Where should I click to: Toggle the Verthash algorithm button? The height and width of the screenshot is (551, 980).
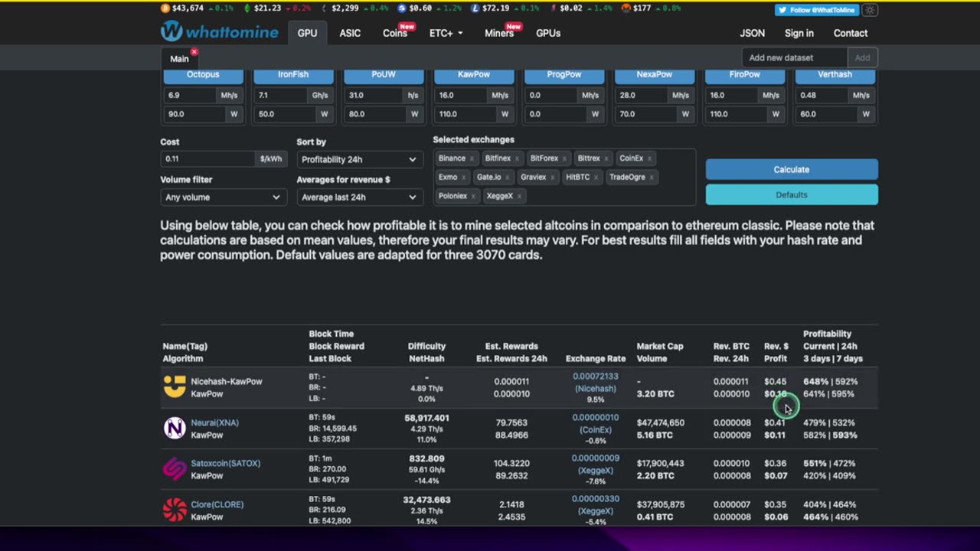point(835,75)
